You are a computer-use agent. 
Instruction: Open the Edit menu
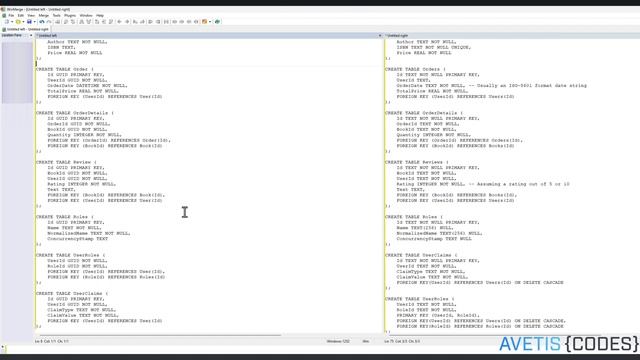21,16
